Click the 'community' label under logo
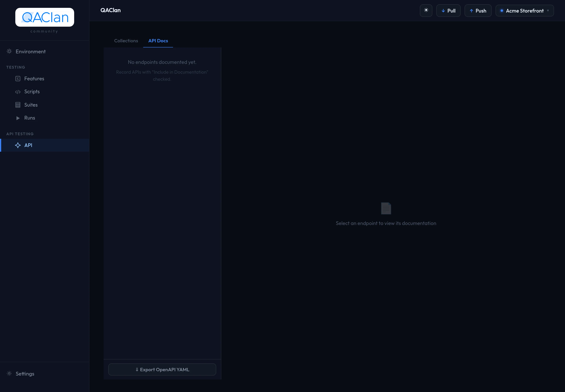This screenshot has width=565, height=392. (44, 31)
